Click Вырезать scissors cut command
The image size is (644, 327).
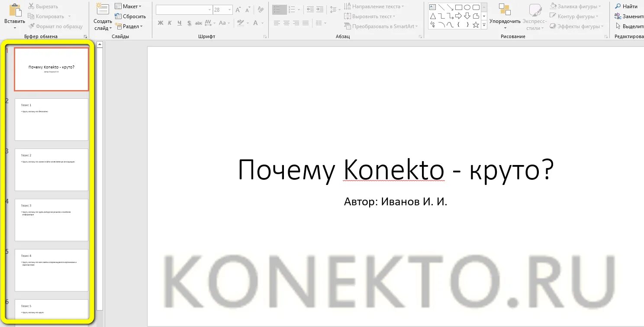tap(43, 6)
